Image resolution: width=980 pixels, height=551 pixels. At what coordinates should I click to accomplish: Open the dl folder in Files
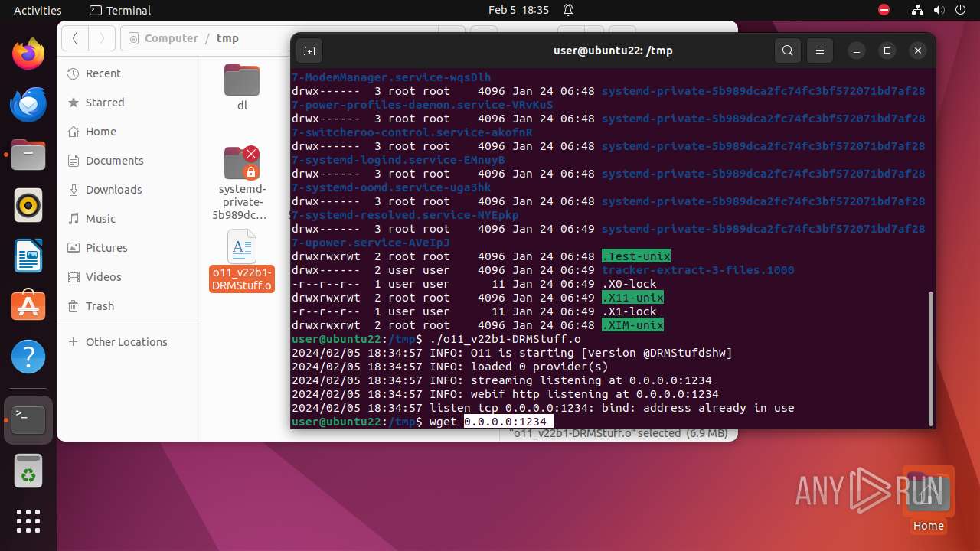point(242,87)
